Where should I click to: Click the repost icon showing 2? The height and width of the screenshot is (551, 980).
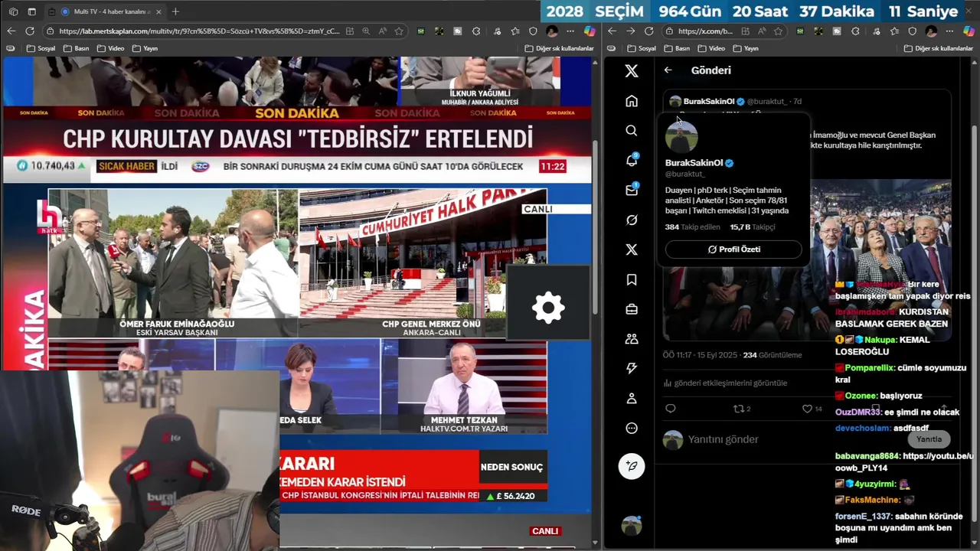741,409
